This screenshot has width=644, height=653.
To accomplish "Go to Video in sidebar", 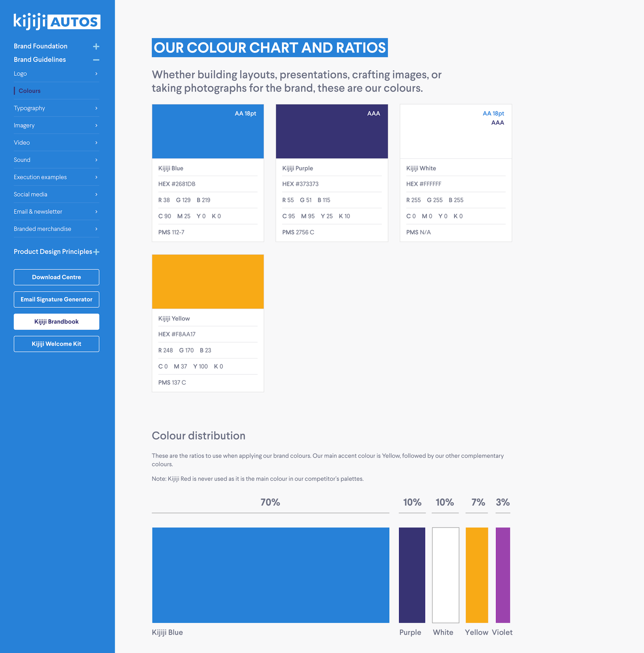I will (22, 143).
